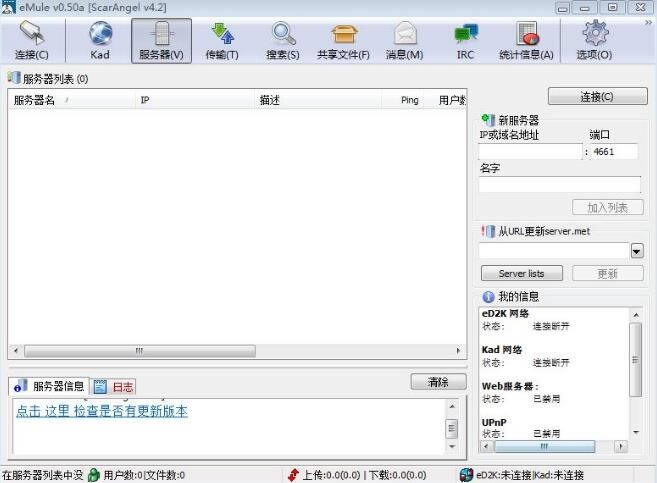Switch to the 日志 log tab
The image size is (657, 483).
(114, 386)
